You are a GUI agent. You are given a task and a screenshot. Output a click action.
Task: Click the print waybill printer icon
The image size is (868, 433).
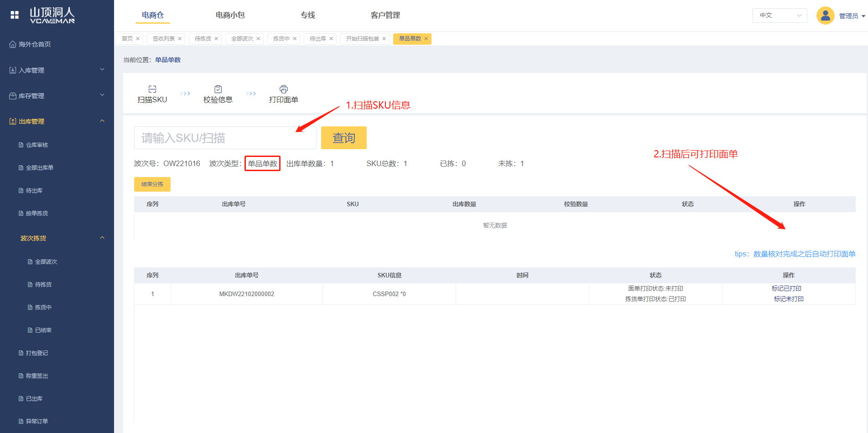[x=284, y=89]
